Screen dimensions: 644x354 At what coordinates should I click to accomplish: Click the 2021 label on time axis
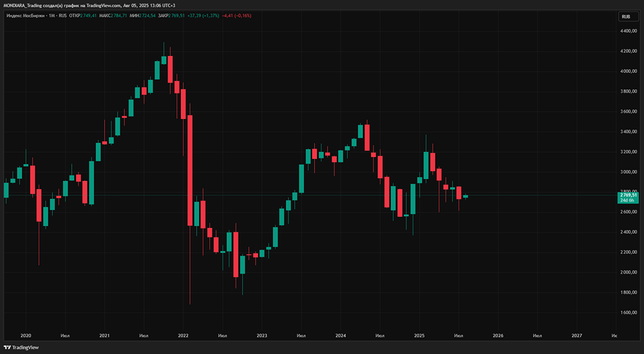[104, 336]
